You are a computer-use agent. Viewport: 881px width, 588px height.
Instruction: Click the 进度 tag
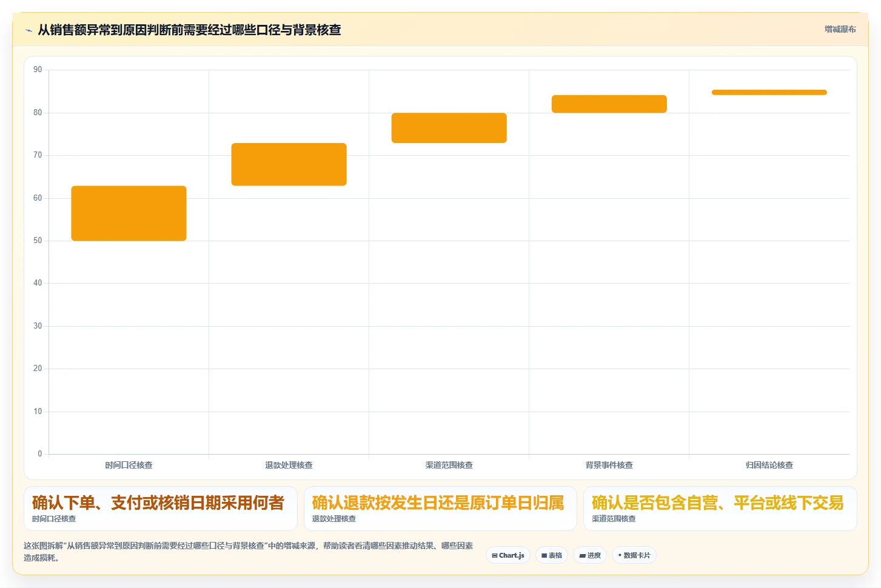(590, 555)
